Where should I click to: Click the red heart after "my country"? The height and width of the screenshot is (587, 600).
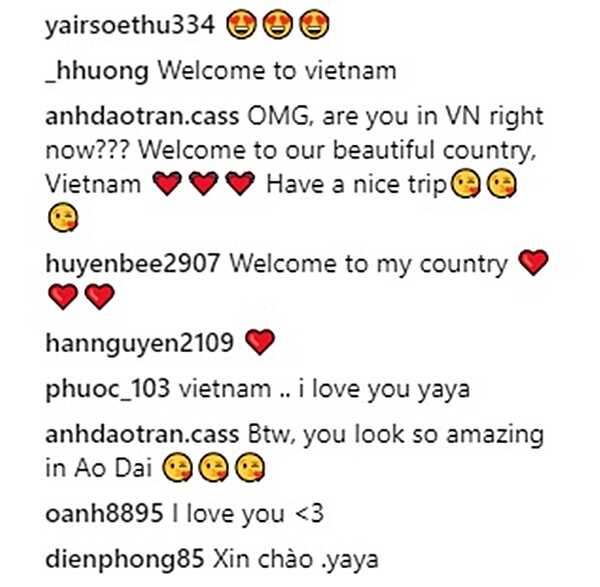533,263
